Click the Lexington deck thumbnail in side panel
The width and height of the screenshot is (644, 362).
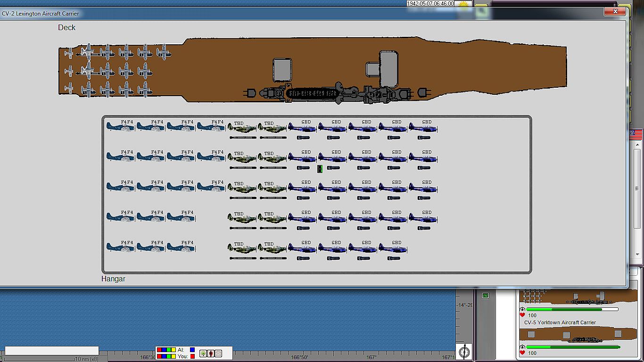tap(578, 297)
